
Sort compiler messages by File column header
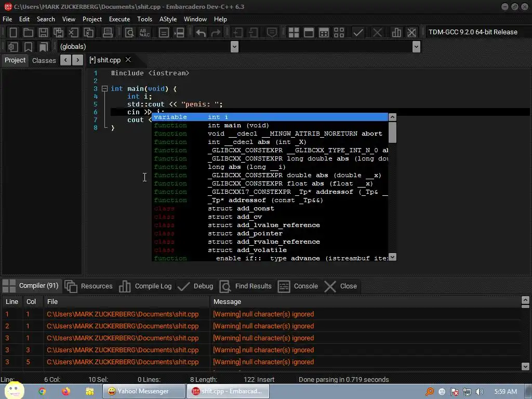click(x=127, y=302)
